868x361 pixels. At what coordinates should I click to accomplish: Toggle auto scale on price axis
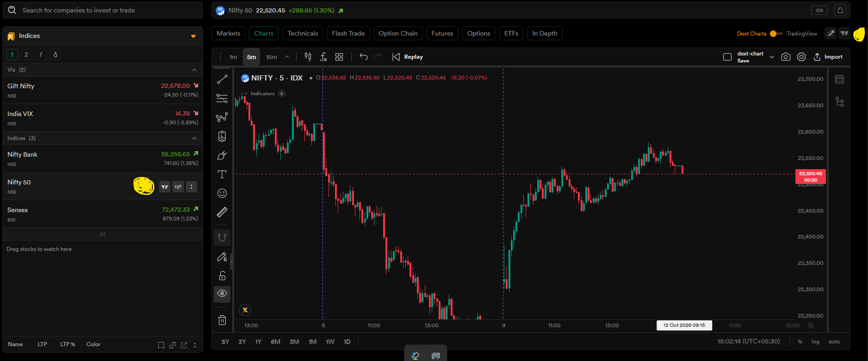(834, 342)
